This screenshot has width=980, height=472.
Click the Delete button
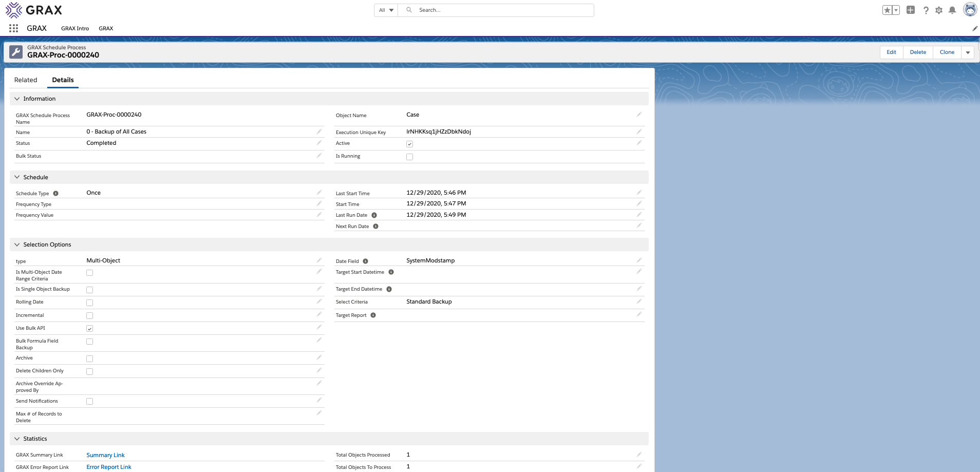pos(918,52)
